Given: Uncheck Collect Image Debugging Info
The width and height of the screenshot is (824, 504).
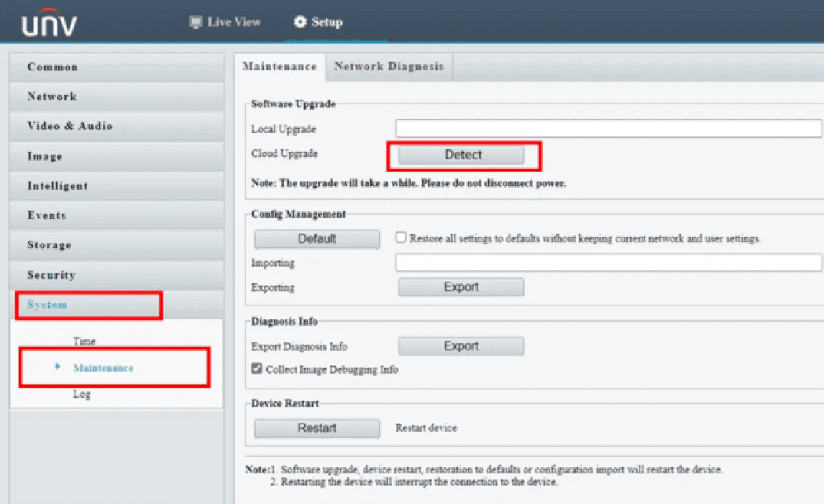Looking at the screenshot, I should [258, 368].
